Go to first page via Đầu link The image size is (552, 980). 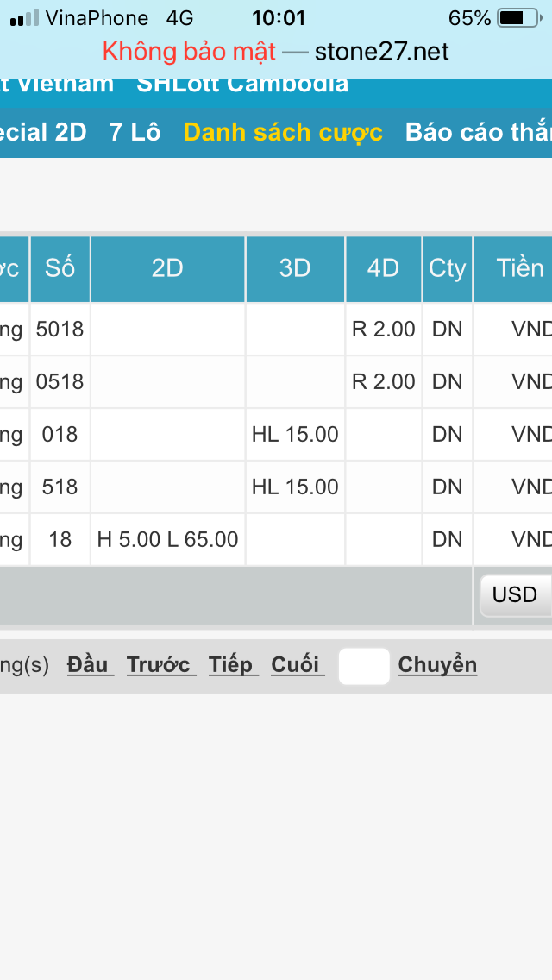coord(90,665)
